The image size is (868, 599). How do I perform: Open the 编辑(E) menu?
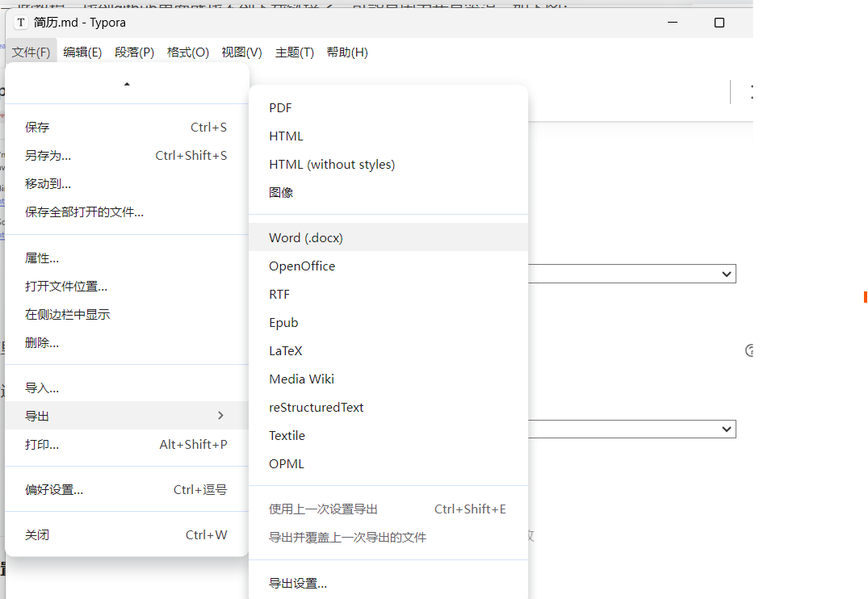pyautogui.click(x=82, y=52)
